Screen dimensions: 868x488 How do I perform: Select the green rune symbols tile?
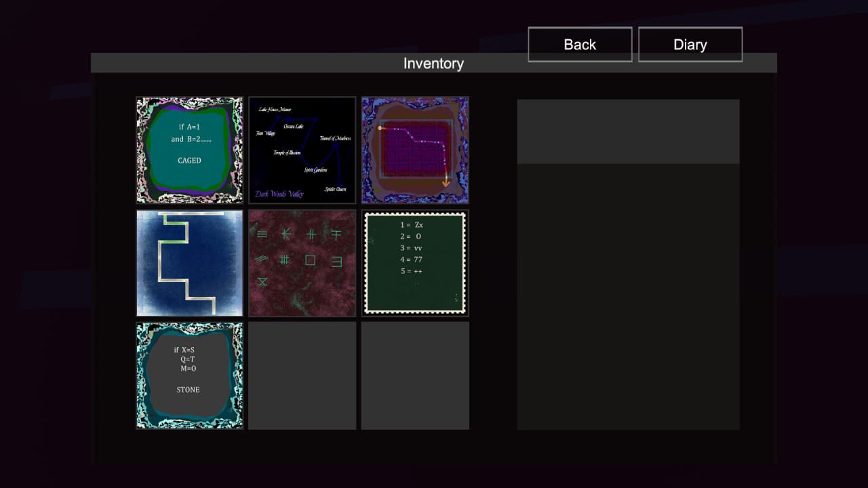pyautogui.click(x=302, y=263)
